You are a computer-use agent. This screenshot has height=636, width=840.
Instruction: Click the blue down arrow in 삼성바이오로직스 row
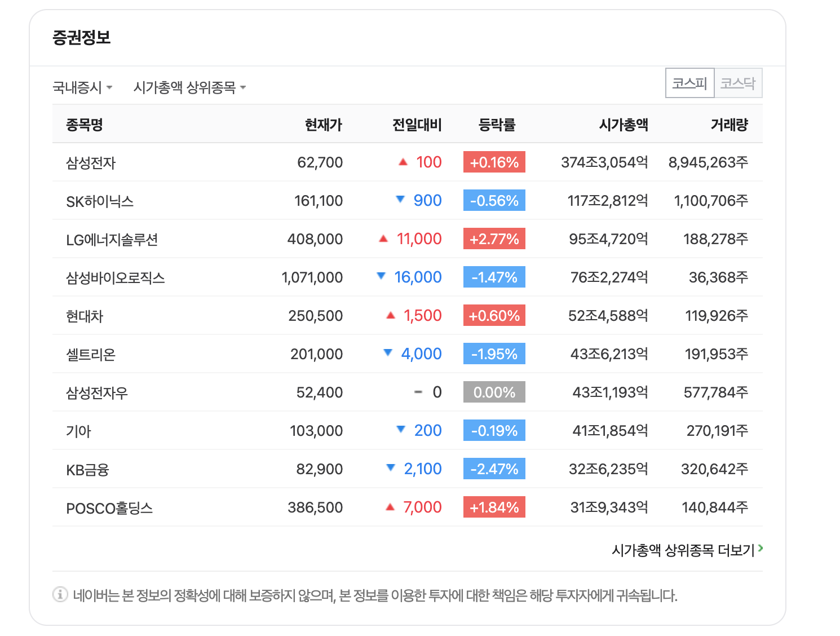(381, 276)
